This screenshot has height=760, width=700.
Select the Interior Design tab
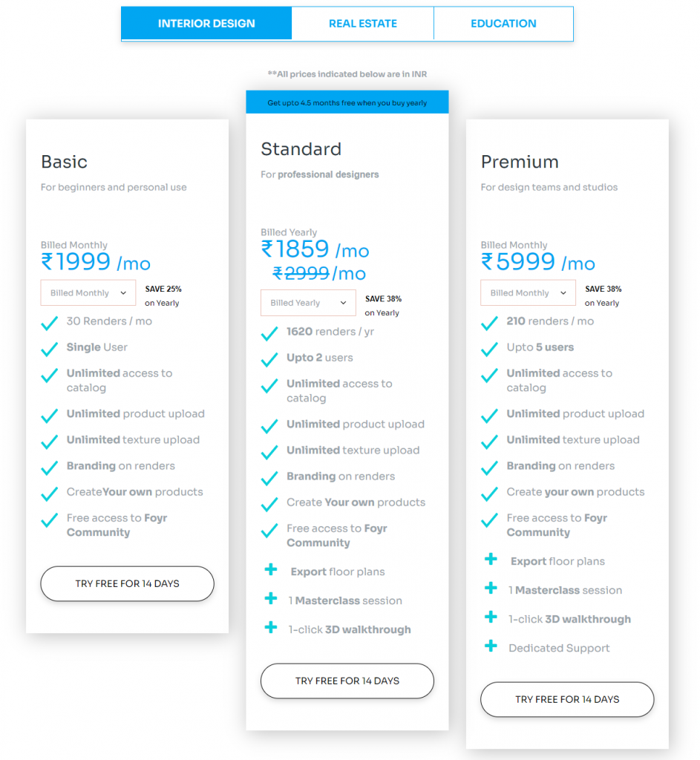click(x=206, y=24)
